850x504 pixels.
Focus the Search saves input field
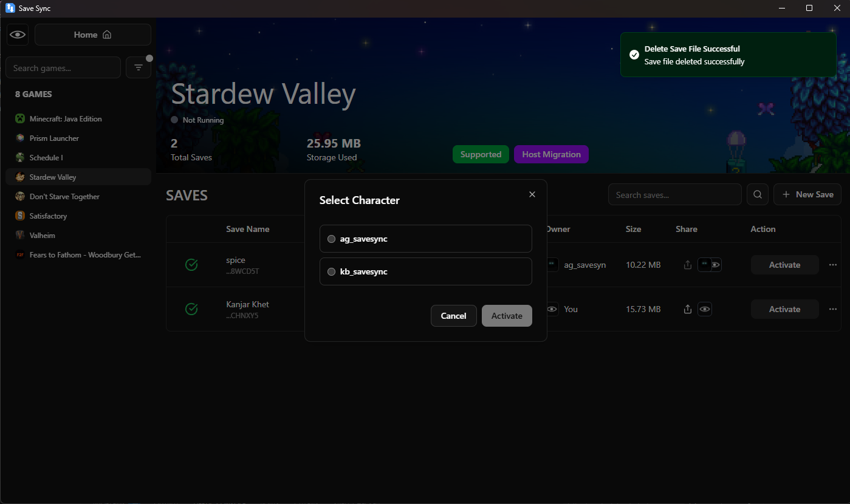(x=675, y=195)
